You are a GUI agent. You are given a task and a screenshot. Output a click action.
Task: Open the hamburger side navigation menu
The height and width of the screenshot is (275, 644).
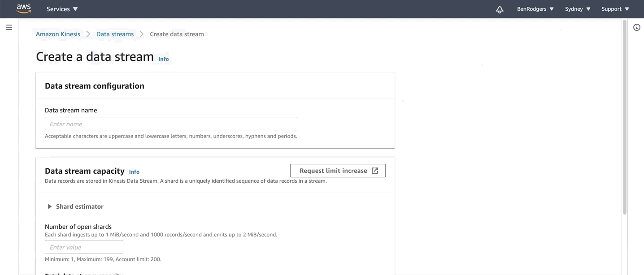coord(9,27)
